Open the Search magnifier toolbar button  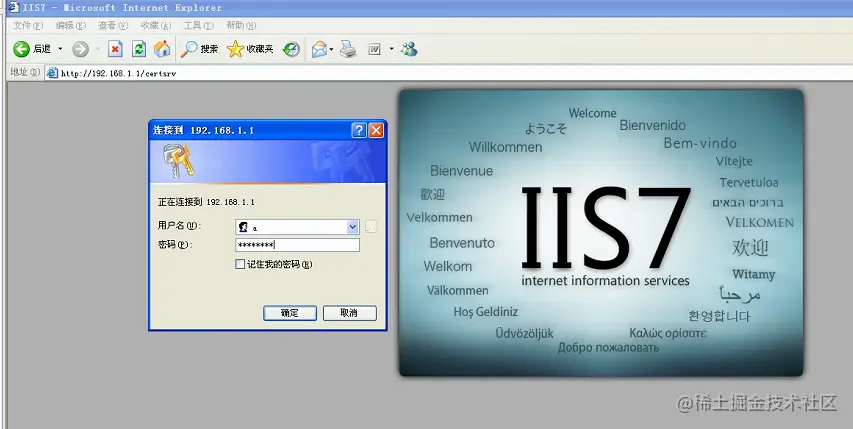[199, 49]
